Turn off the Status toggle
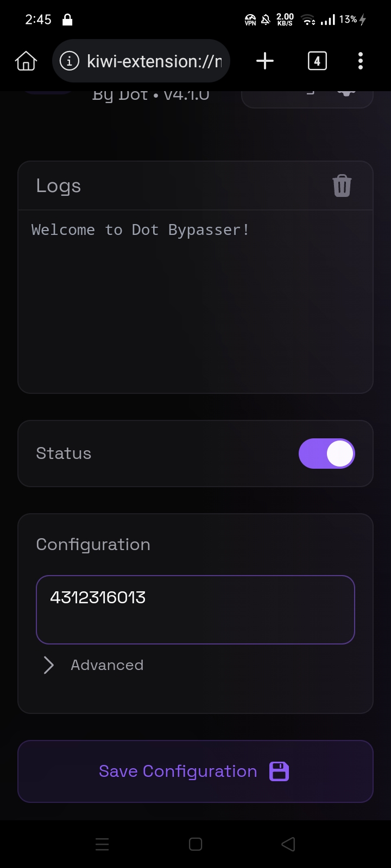Image resolution: width=391 pixels, height=868 pixels. point(326,454)
